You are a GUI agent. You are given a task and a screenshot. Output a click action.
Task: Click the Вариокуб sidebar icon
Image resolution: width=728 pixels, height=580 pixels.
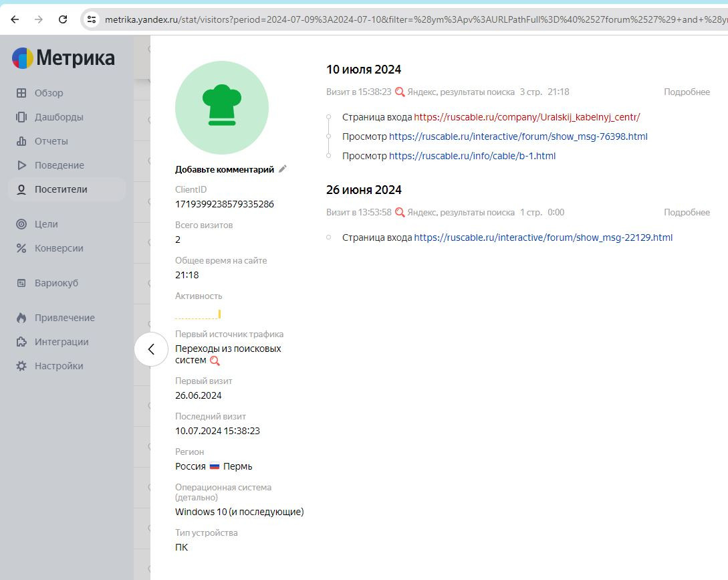coord(21,283)
